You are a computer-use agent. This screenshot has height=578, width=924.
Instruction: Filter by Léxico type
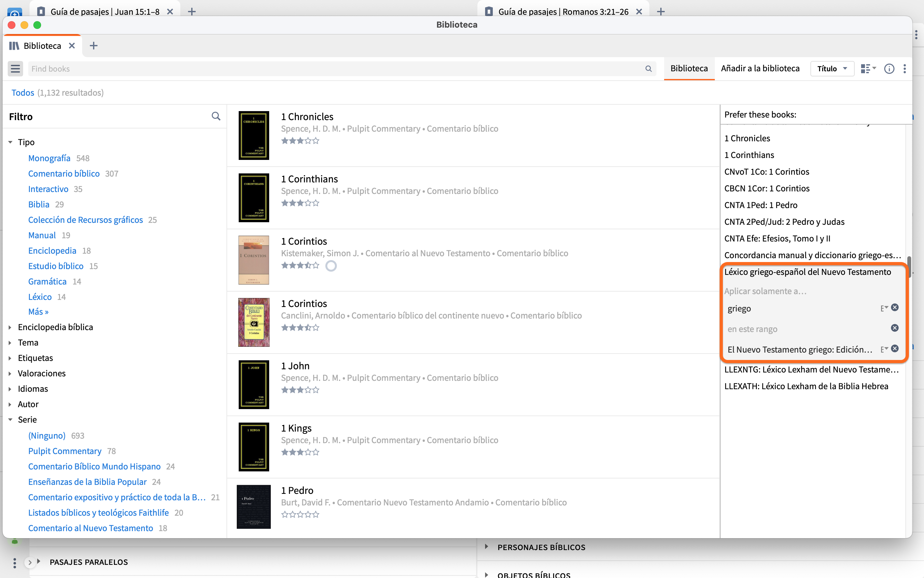pos(40,297)
